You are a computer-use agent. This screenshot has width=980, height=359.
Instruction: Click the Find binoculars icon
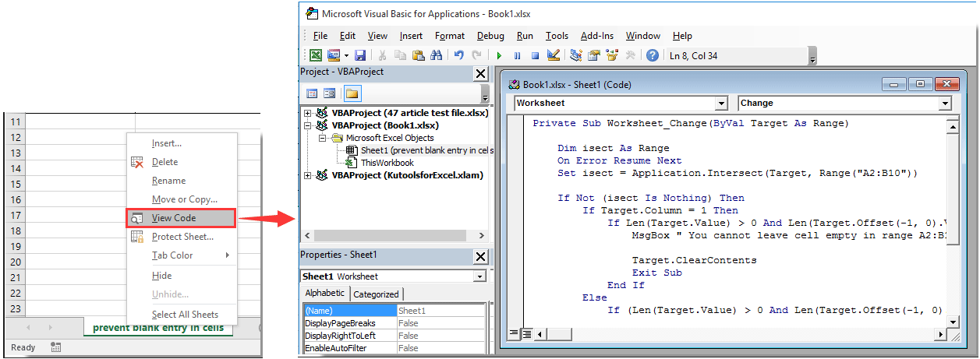click(437, 55)
